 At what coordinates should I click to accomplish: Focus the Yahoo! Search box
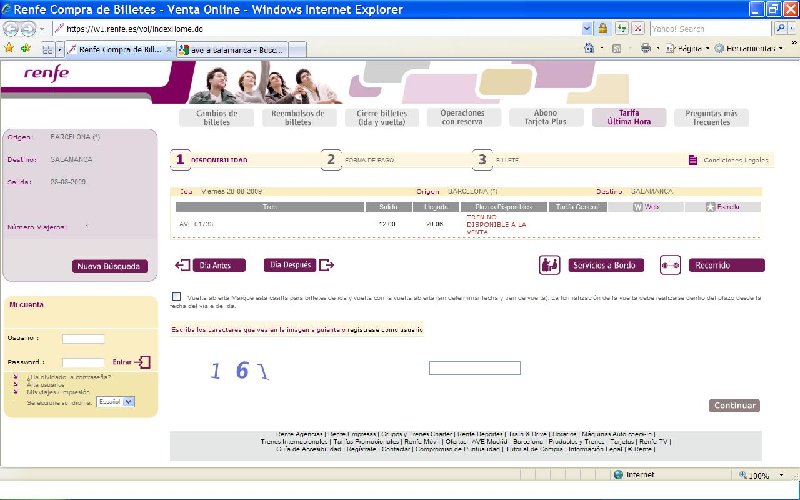tap(710, 29)
